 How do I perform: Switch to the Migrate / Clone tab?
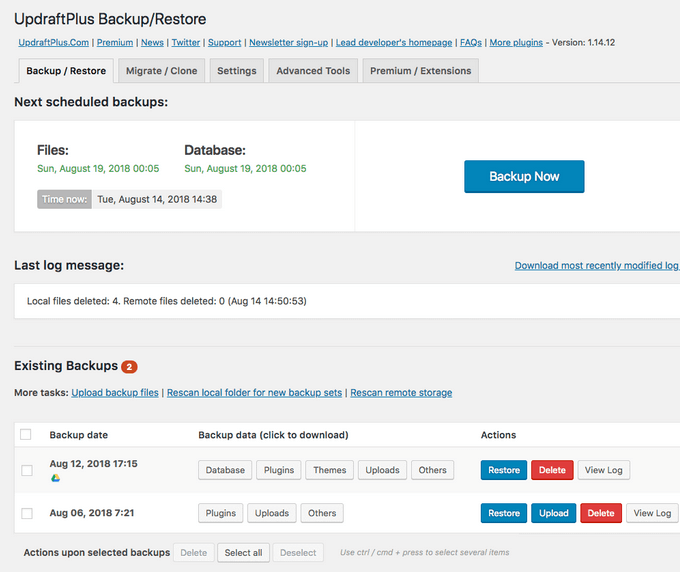161,71
